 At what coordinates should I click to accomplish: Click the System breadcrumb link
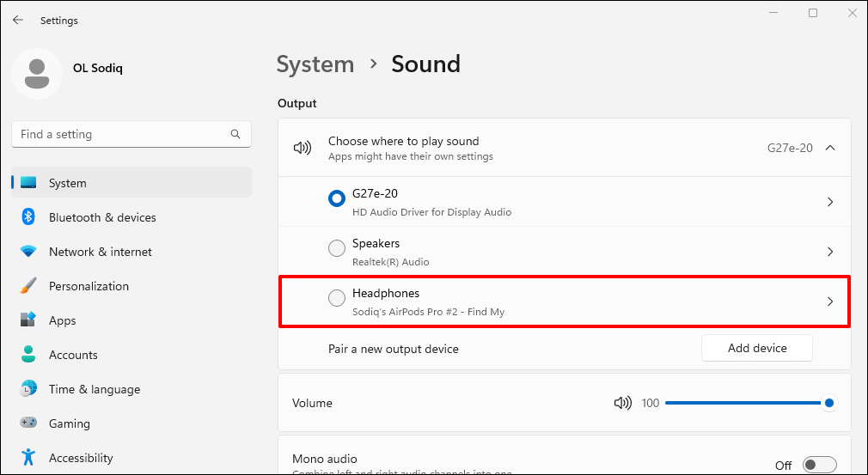(x=315, y=64)
